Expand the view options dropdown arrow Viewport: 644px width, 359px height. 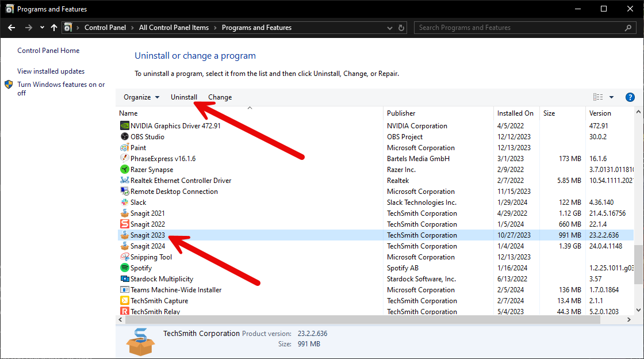[x=611, y=97]
